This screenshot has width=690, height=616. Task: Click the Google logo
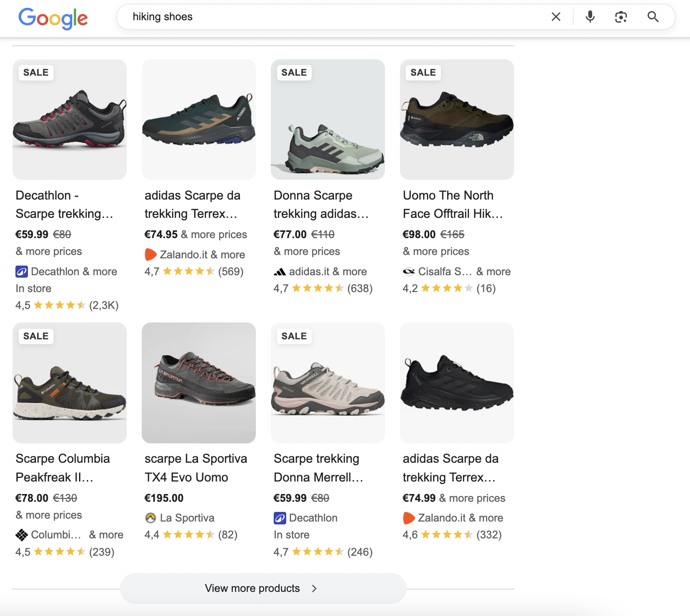pyautogui.click(x=53, y=18)
